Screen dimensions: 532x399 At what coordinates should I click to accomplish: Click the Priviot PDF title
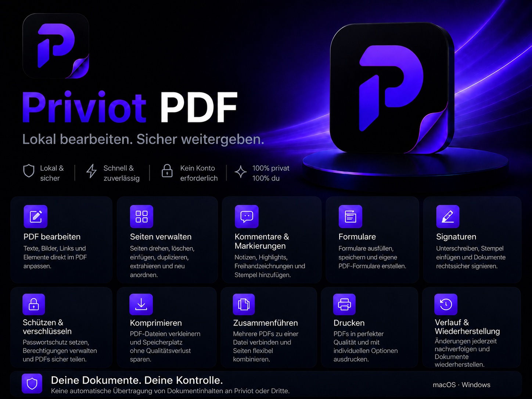click(x=130, y=107)
